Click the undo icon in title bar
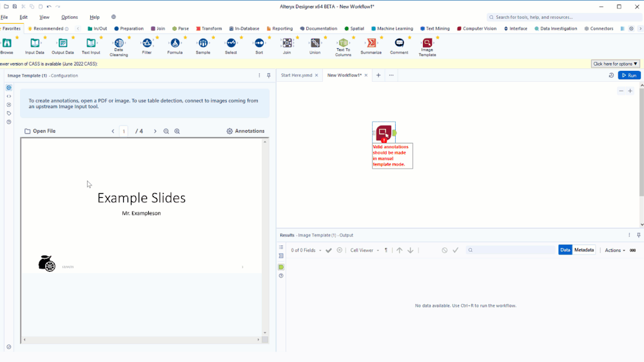This screenshot has width=644, height=362. click(49, 6)
